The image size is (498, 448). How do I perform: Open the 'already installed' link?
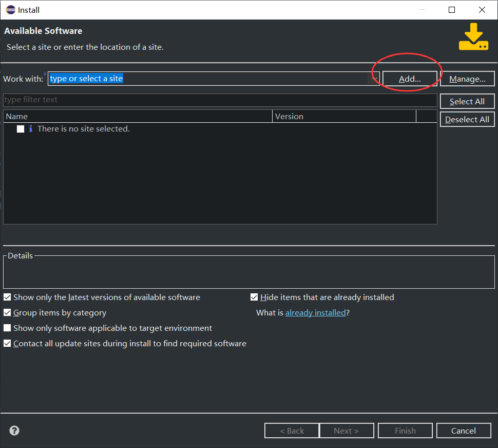tap(315, 312)
